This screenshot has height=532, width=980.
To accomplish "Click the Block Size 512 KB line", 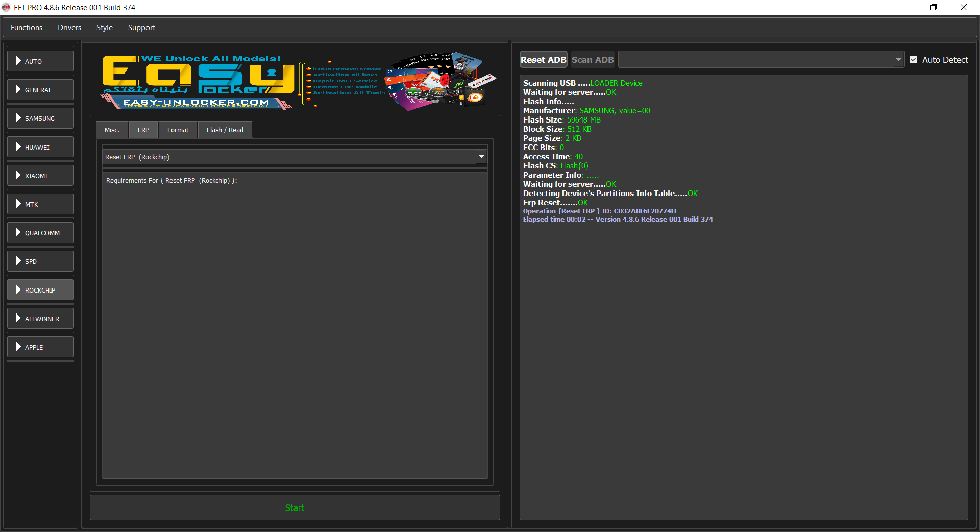I will point(557,129).
